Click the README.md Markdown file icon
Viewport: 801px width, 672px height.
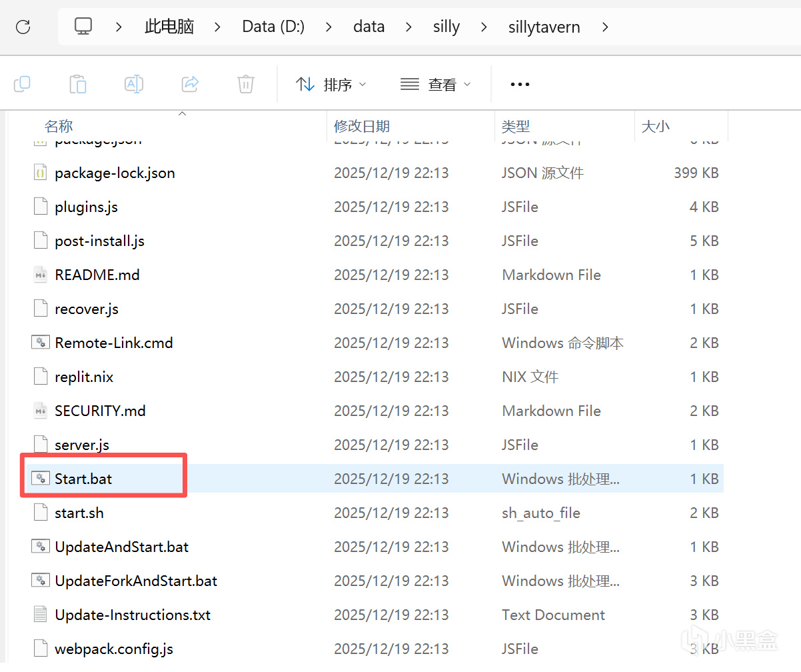[41, 275]
